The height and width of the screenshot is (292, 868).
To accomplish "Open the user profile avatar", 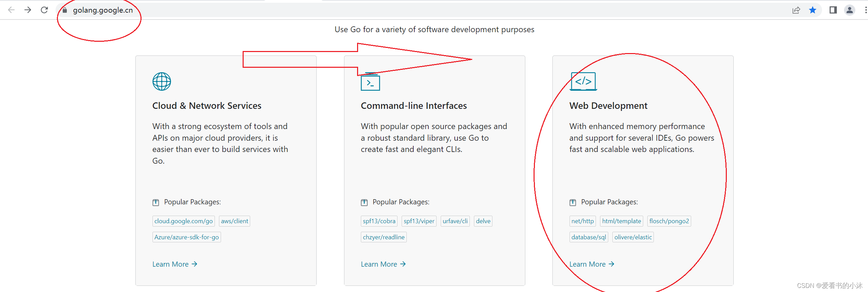I will tap(849, 10).
